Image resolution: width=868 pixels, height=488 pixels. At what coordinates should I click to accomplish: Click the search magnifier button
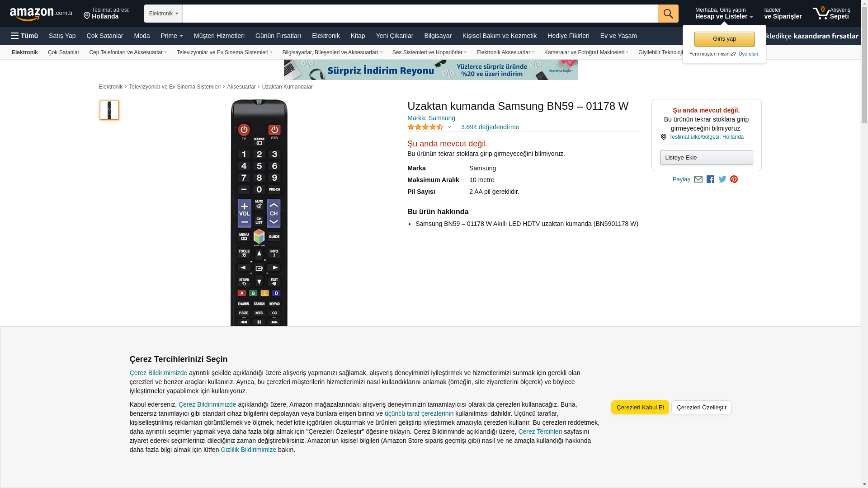668,14
